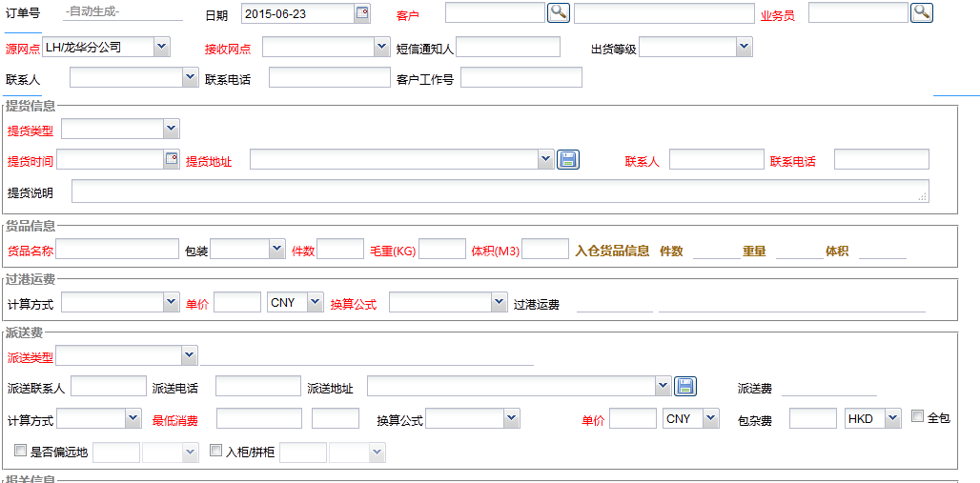Image resolution: width=980 pixels, height=483 pixels.
Task: Expand the 出货等级 dropdown
Action: point(744,47)
